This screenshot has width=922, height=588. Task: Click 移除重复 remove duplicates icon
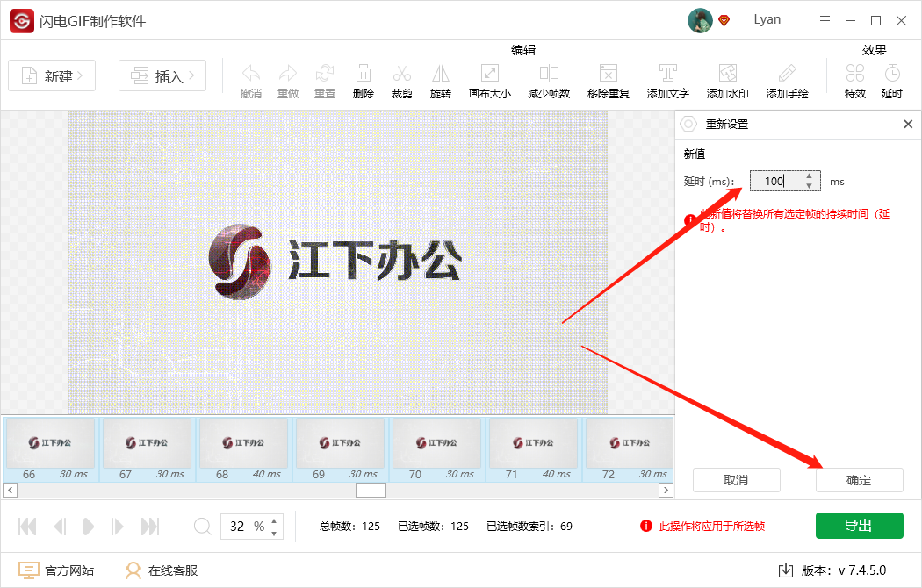click(x=609, y=74)
